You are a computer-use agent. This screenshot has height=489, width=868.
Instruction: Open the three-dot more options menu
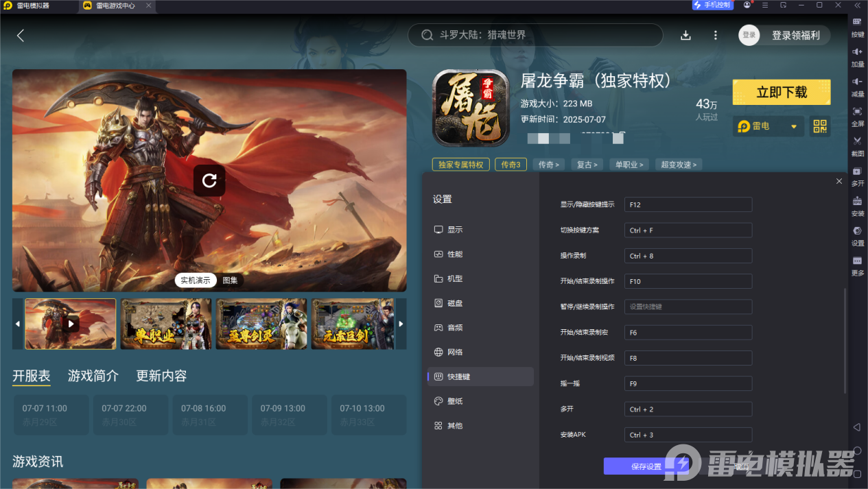[716, 35]
